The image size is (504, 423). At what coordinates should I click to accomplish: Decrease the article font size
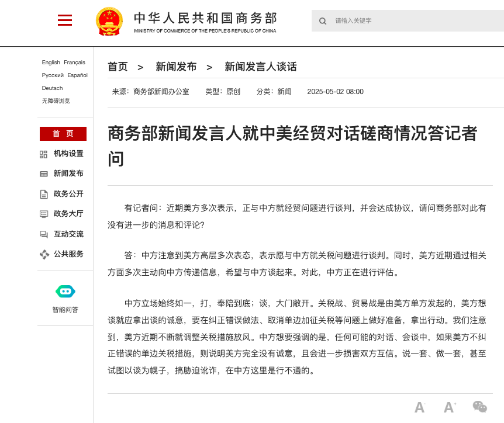[419, 407]
